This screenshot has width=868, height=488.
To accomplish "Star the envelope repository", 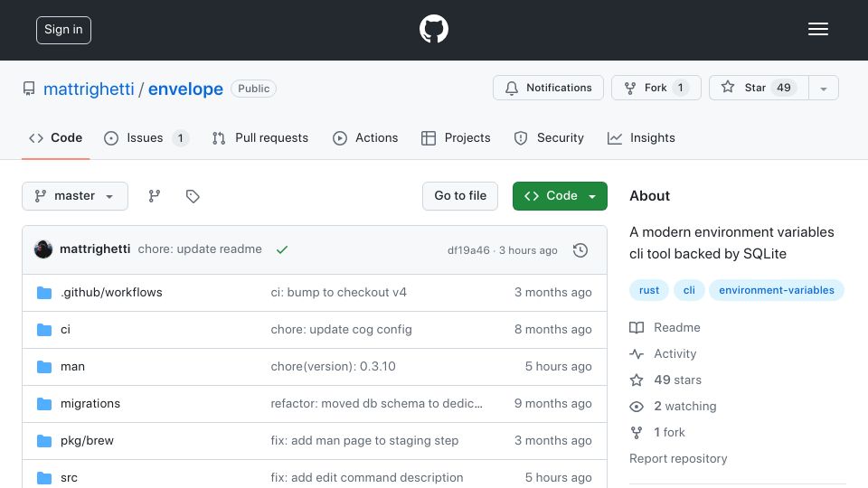I will 759,88.
